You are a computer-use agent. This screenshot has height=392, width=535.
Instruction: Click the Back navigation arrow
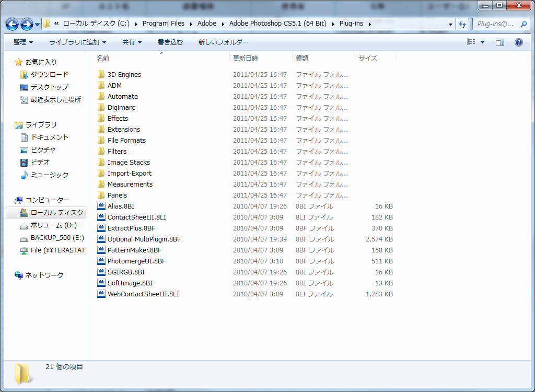13,24
